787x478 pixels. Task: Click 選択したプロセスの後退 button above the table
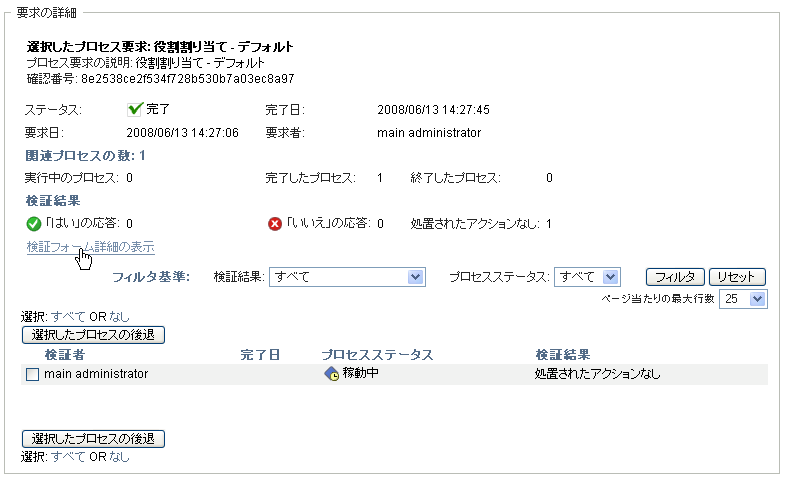click(93, 334)
